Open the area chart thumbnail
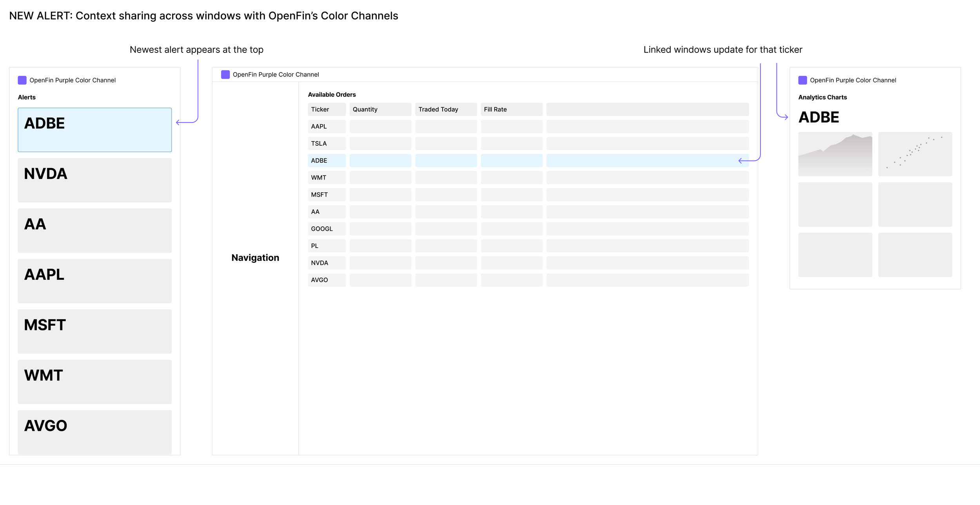The width and height of the screenshot is (980, 505). coord(835,154)
